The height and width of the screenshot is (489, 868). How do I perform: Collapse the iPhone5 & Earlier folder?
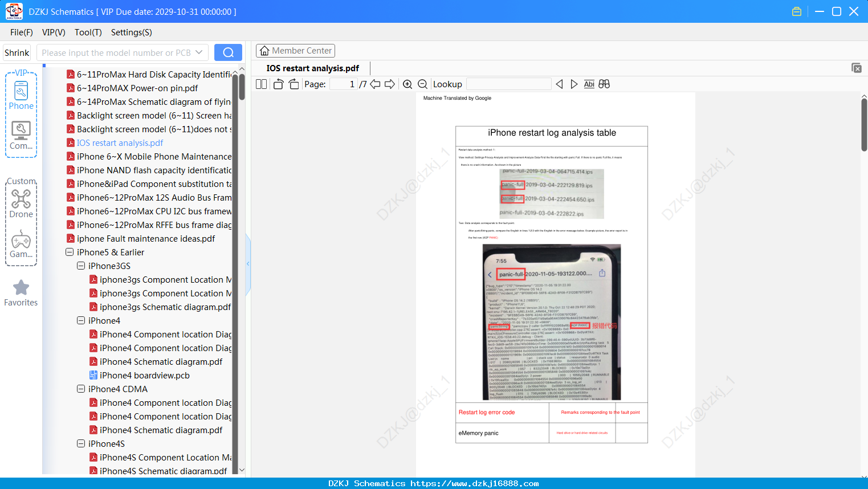(70, 252)
